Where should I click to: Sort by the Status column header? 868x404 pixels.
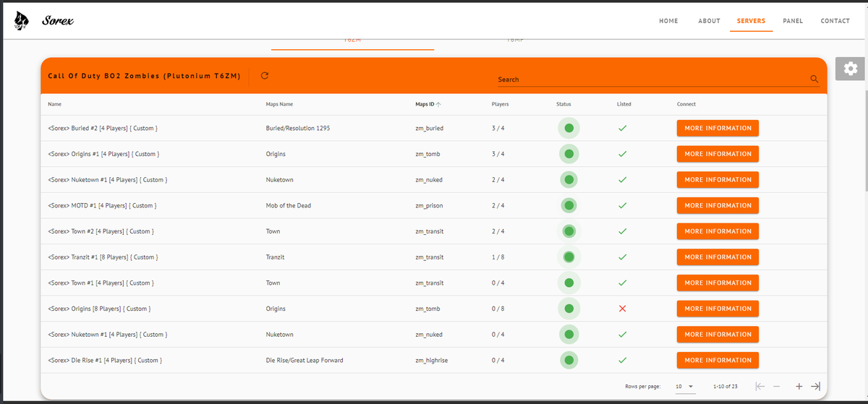pyautogui.click(x=563, y=104)
